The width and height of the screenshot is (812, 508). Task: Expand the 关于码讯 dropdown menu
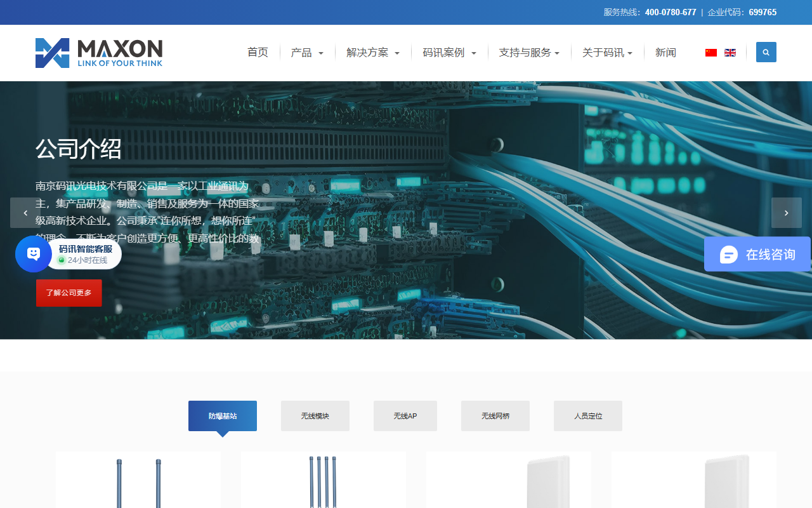607,53
